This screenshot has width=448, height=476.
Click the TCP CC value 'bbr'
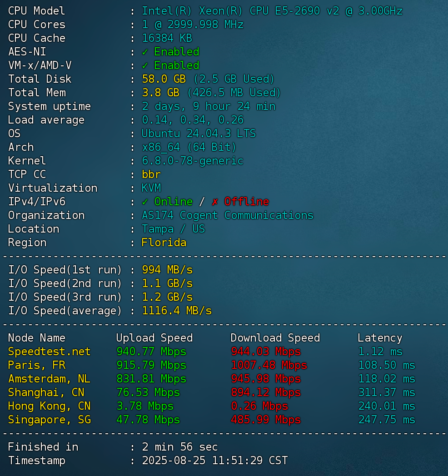pyautogui.click(x=151, y=174)
